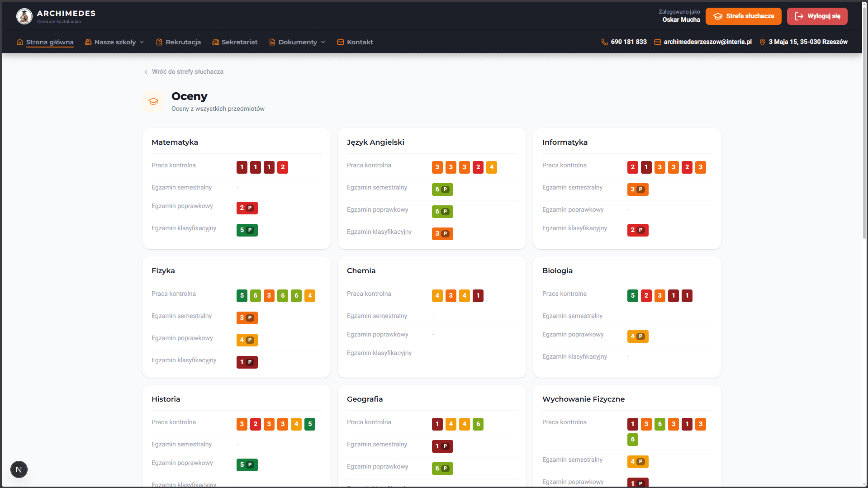
Task: Click the back chevron before Wróć do strefy
Action: click(x=146, y=72)
